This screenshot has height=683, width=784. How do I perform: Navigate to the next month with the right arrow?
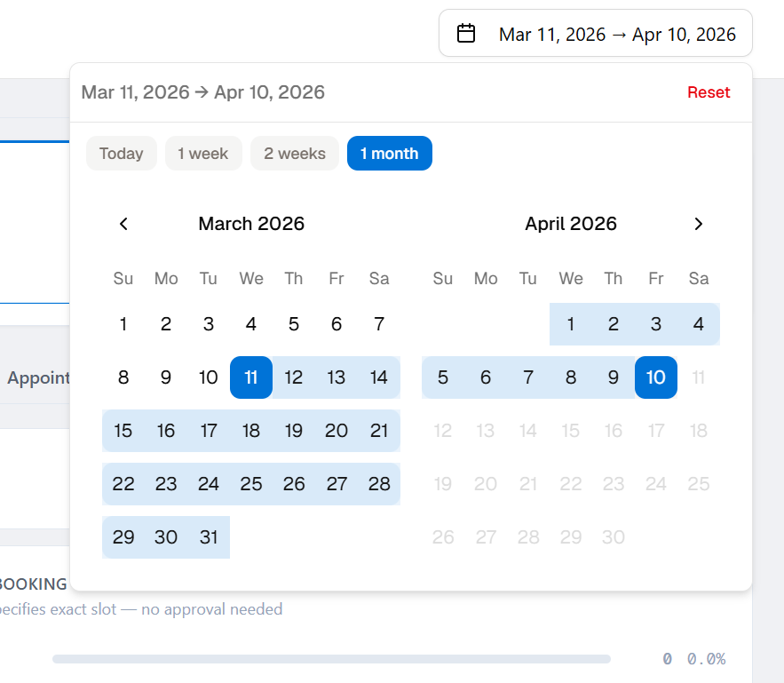[699, 224]
